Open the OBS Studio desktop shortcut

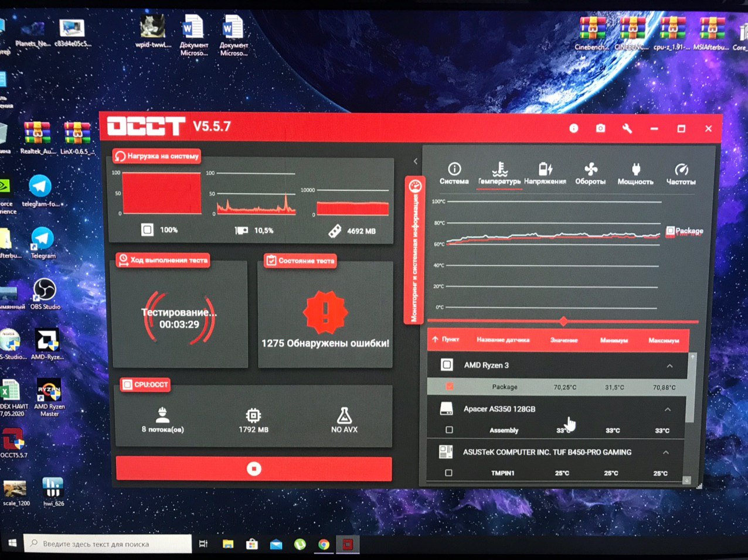coord(45,294)
